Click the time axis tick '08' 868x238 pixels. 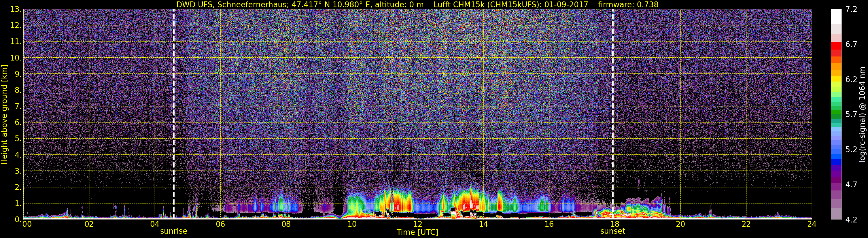click(x=286, y=224)
